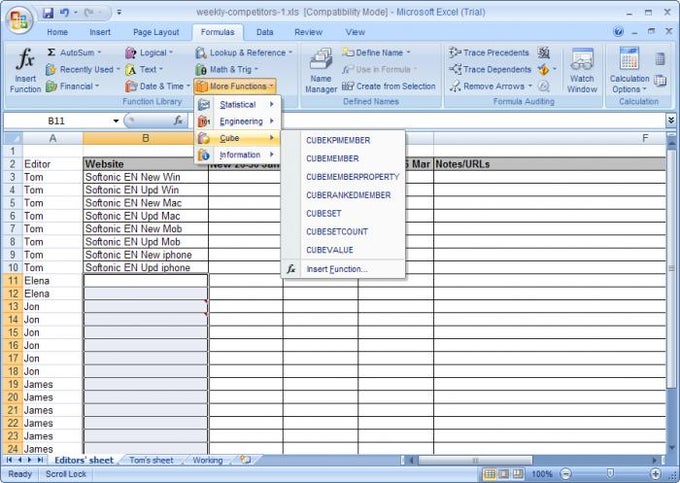Click the AutoSum sigma icon
This screenshot has height=483, width=680.
coord(51,52)
